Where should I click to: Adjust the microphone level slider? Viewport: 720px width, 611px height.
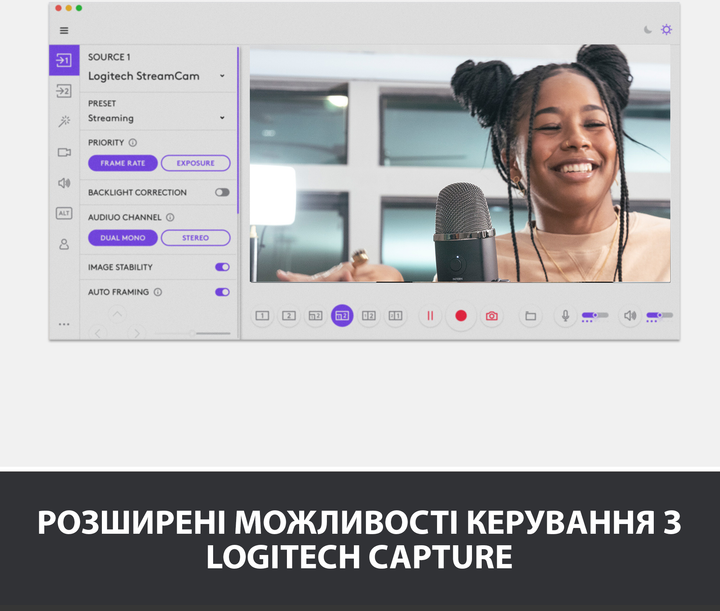(x=595, y=315)
